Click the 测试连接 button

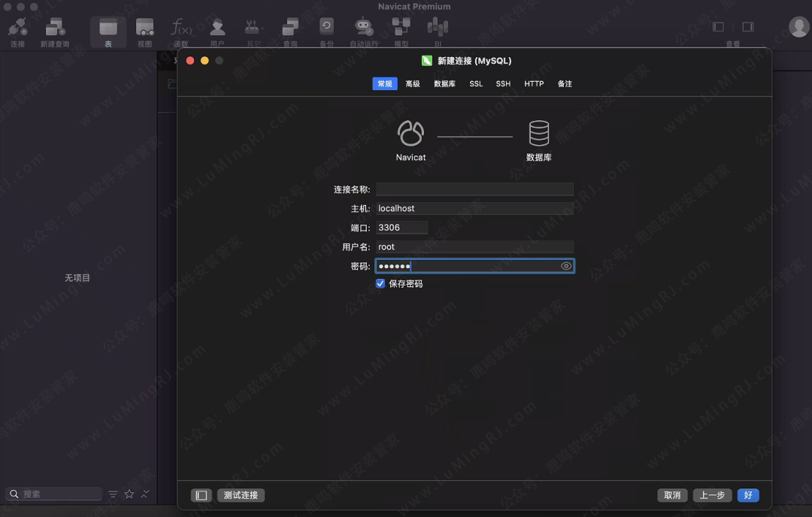click(x=240, y=495)
